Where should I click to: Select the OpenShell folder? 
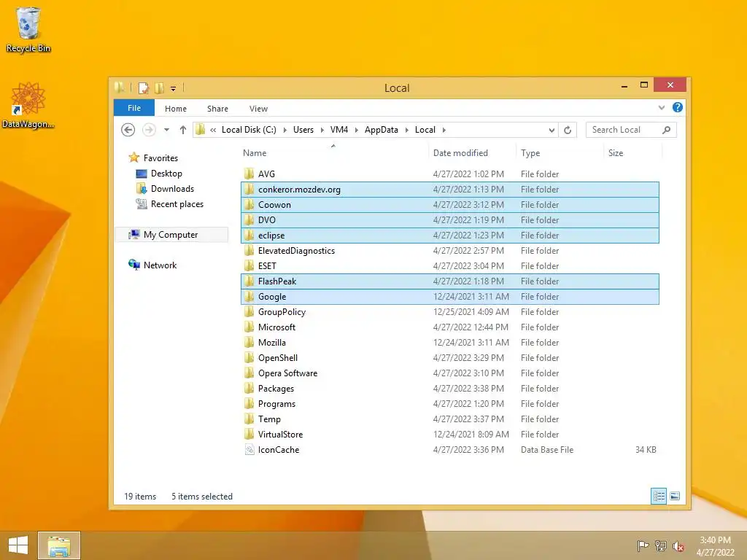click(x=449, y=357)
